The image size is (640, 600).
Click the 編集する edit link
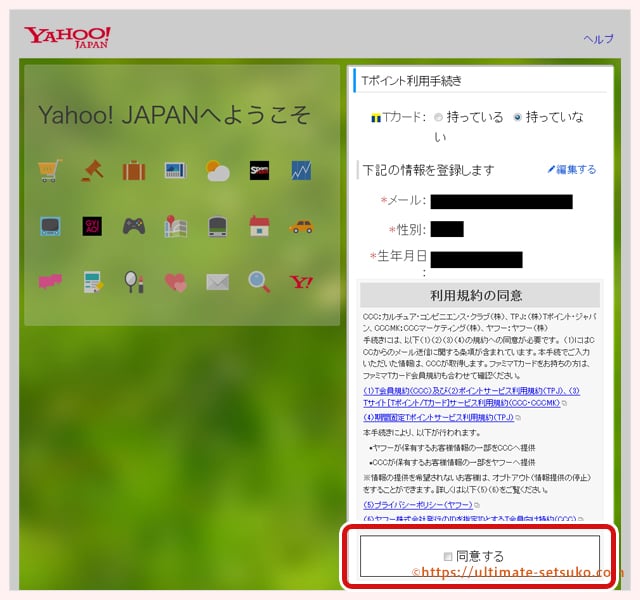tap(572, 169)
